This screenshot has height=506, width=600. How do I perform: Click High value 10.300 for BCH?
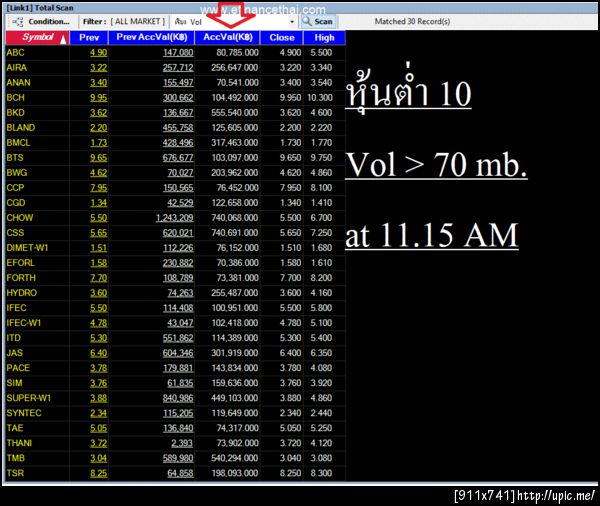click(x=320, y=98)
